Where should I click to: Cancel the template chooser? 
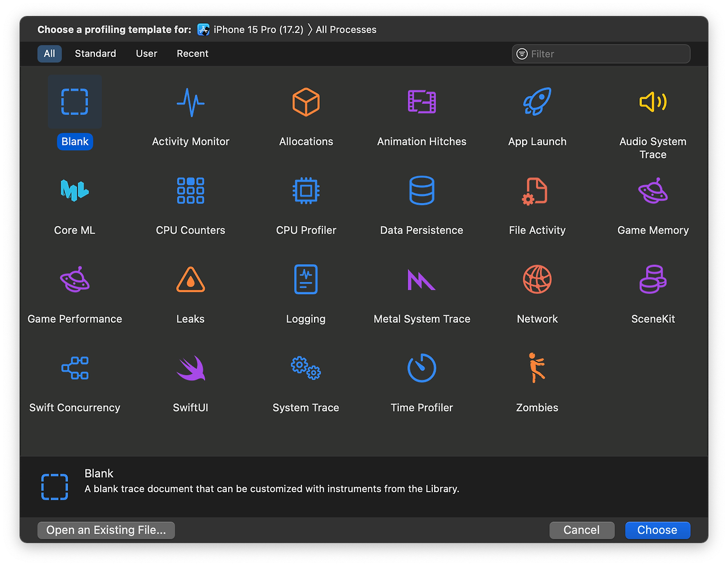pos(581,530)
